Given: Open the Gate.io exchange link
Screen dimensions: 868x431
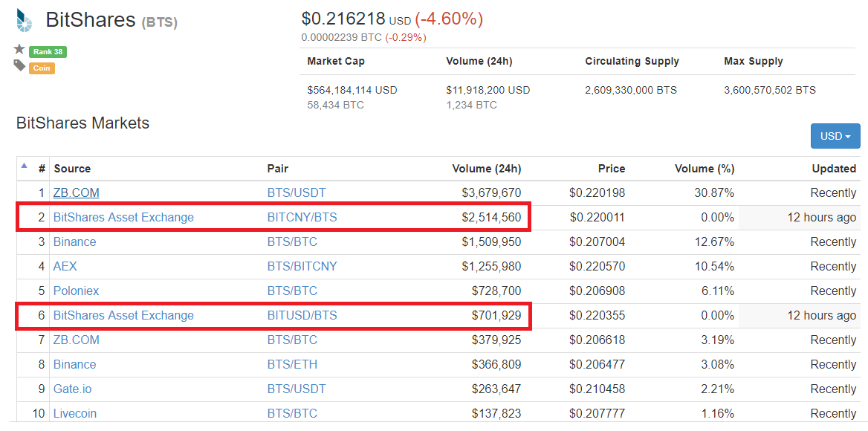Looking at the screenshot, I should (x=72, y=389).
